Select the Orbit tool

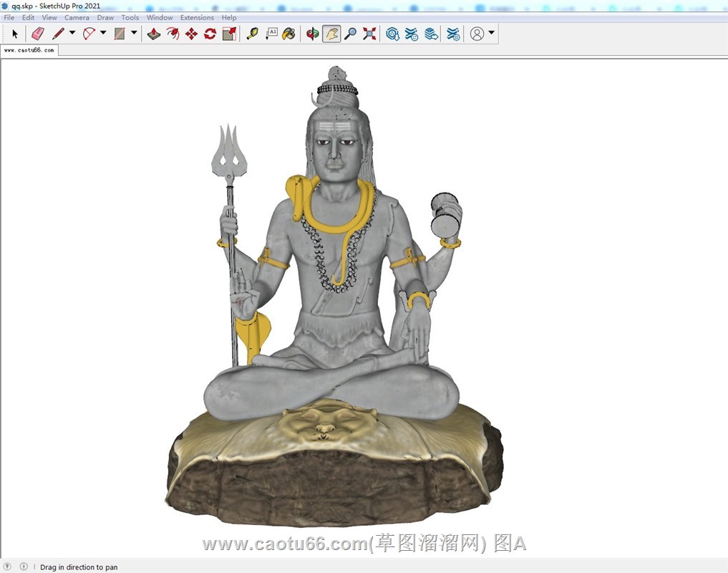tap(313, 34)
